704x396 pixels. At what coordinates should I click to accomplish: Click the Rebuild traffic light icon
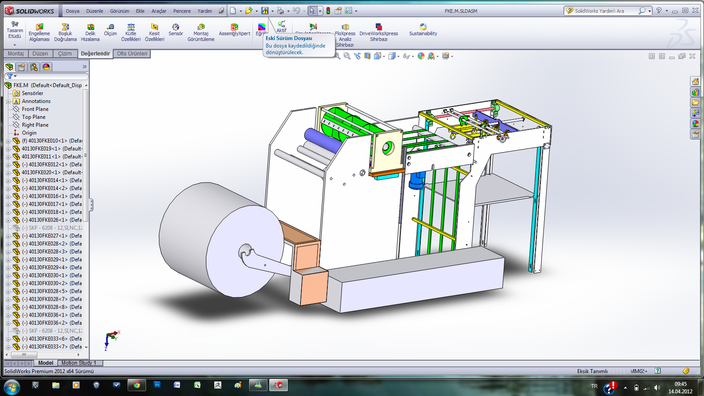pos(328,11)
